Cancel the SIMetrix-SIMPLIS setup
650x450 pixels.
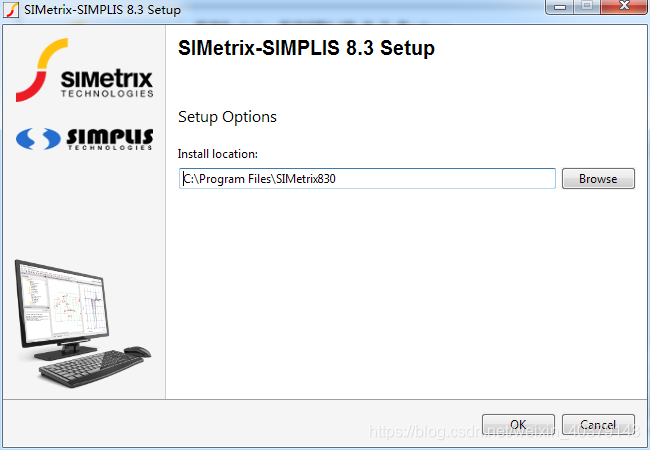point(598,424)
